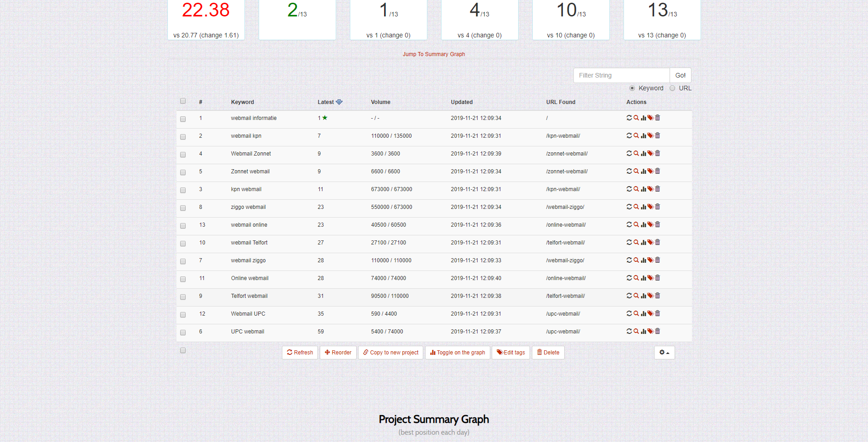The width and height of the screenshot is (868, 442).
Task: Click the 22.38 average position card
Action: coord(206,20)
